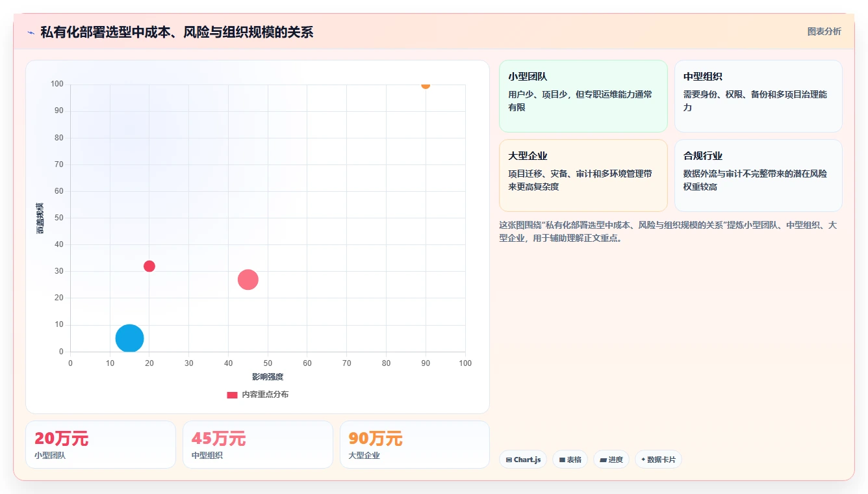Click the 数据卡片 tag
This screenshot has height=494, width=868.
click(658, 460)
